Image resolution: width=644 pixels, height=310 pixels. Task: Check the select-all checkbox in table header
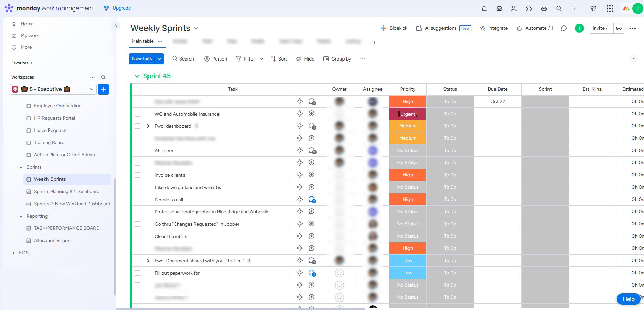pos(137,89)
